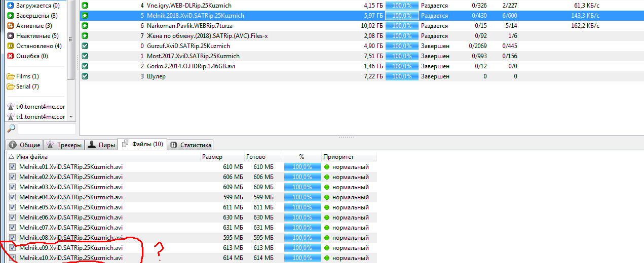Viewport: 644px width, 263px height.
Task: Click completed check icon of Gurzuf torrent
Action: tap(85, 46)
